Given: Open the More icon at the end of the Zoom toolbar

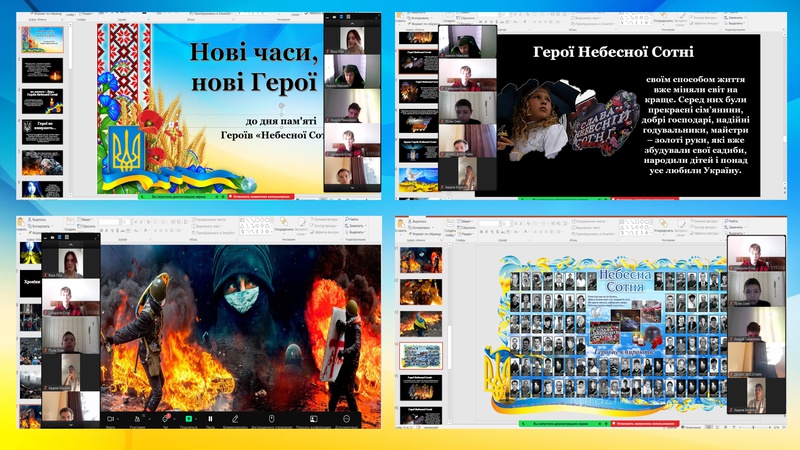Looking at the screenshot, I should pos(346,419).
